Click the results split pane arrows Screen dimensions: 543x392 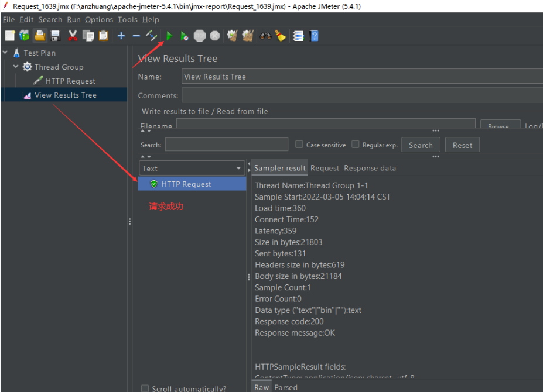tap(248, 167)
